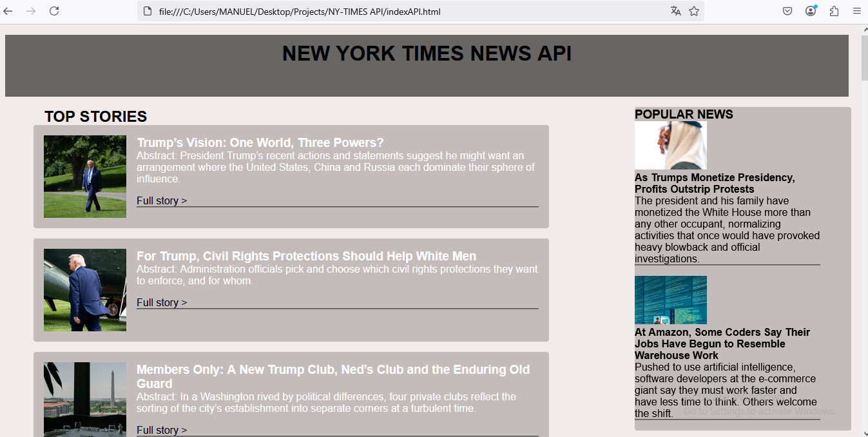Click the browser forward arrow
The height and width of the screenshot is (437, 868).
point(31,11)
